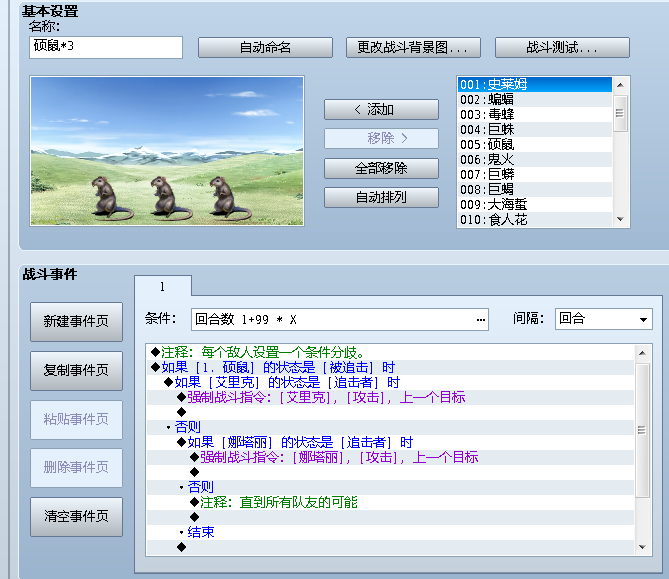The width and height of the screenshot is (669, 579).
Task: Select the left rat in battle preview
Action: 110,198
